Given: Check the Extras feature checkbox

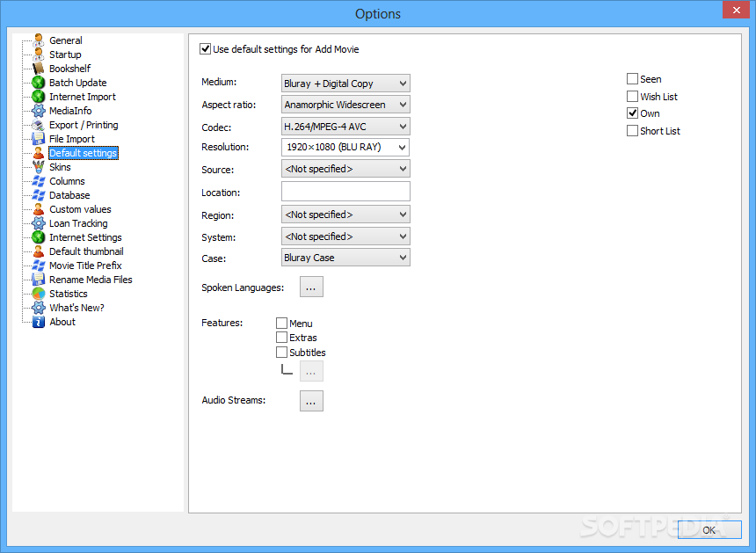Looking at the screenshot, I should (x=281, y=337).
